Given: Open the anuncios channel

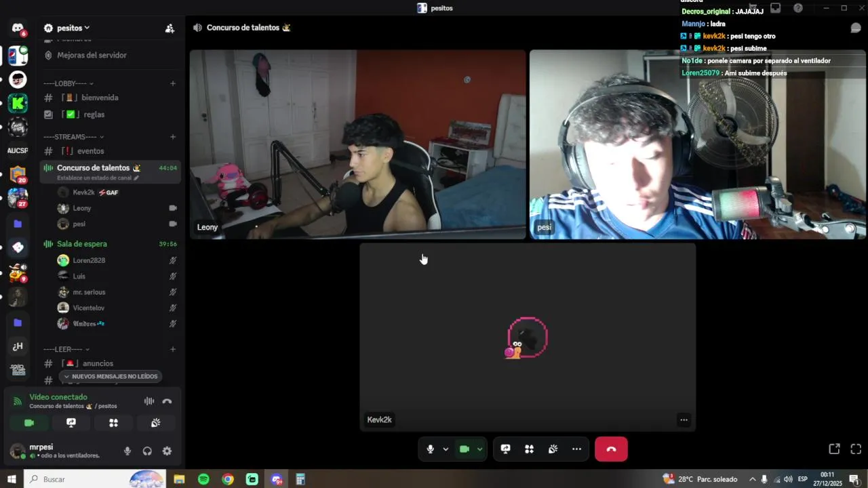Looking at the screenshot, I should point(110,363).
